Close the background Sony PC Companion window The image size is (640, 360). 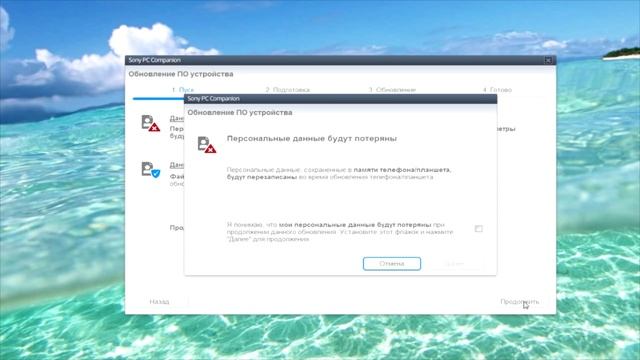(548, 60)
